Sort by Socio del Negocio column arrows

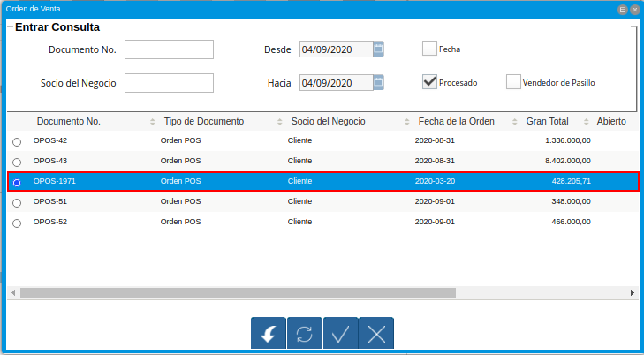click(407, 122)
